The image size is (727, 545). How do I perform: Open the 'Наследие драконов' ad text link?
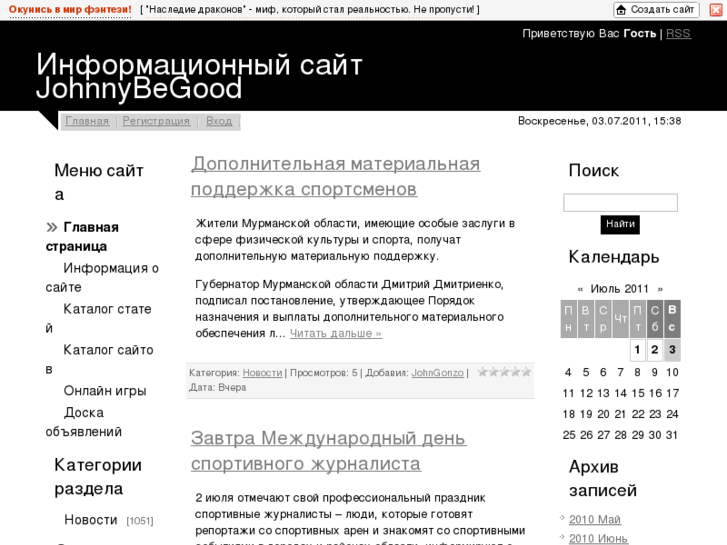[x=310, y=10]
